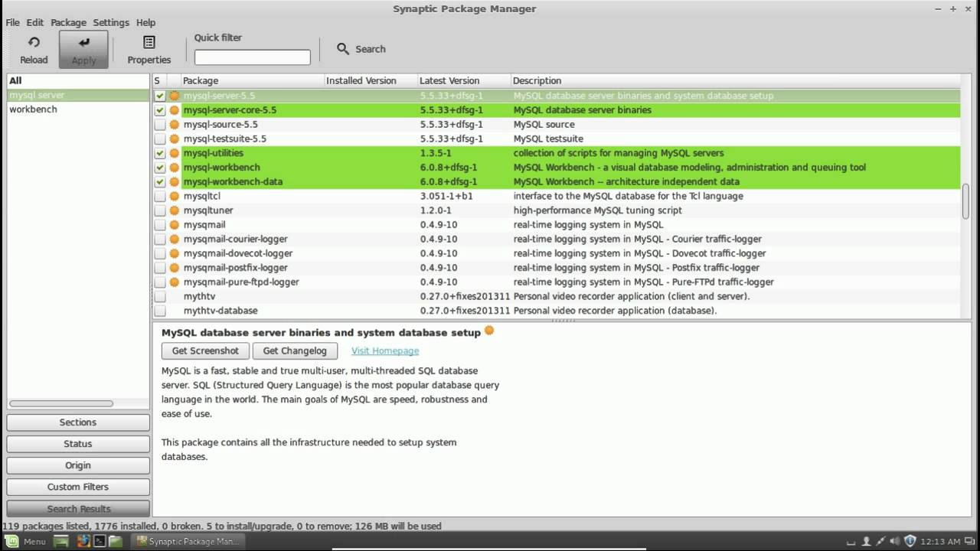The image size is (980, 551).
Task: Launch Firefox from the panel
Action: 82,541
